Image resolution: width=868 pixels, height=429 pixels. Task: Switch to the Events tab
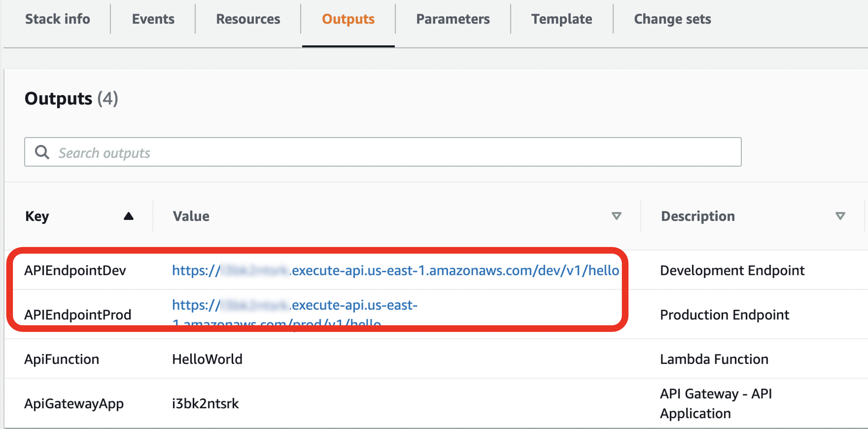153,19
